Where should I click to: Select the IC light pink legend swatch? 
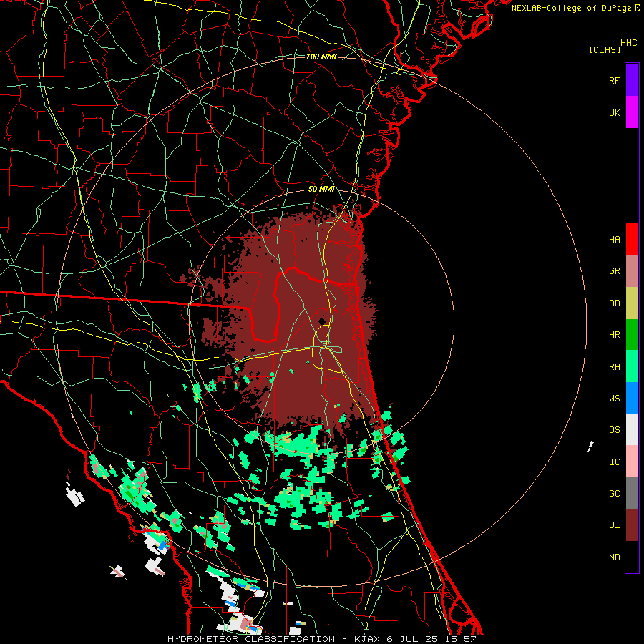tap(632, 462)
